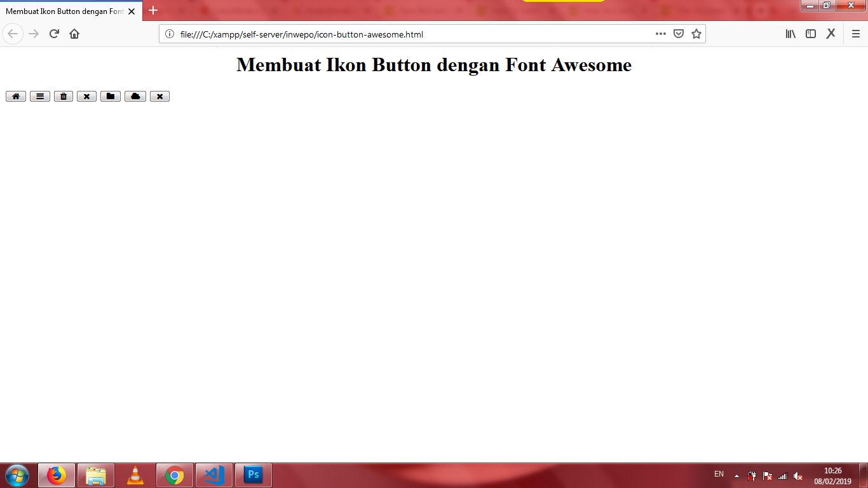Click the reload page button
This screenshot has width=868, height=488.
tap(53, 34)
